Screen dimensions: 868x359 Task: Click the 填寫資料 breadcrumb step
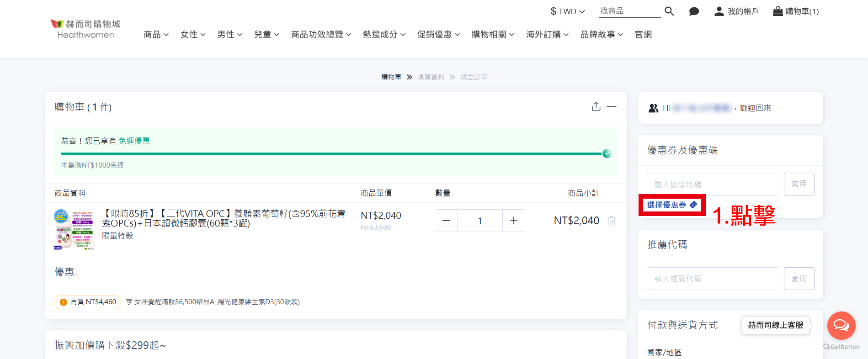pos(431,77)
